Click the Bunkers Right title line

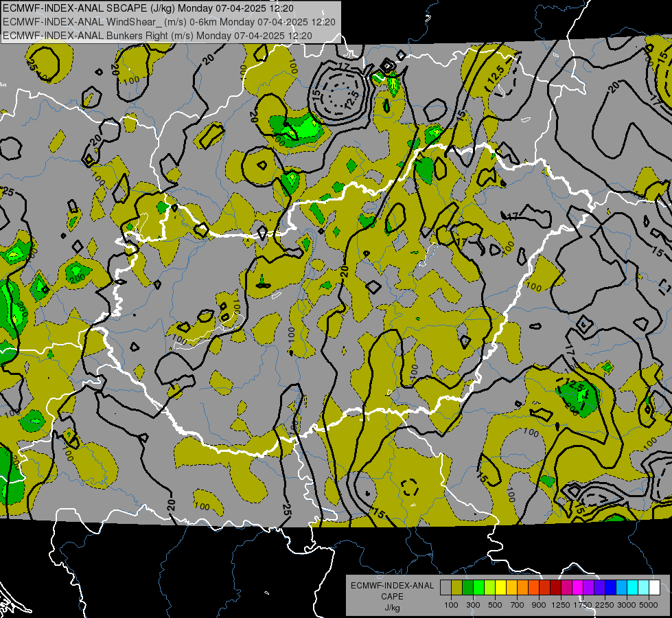pos(157,36)
